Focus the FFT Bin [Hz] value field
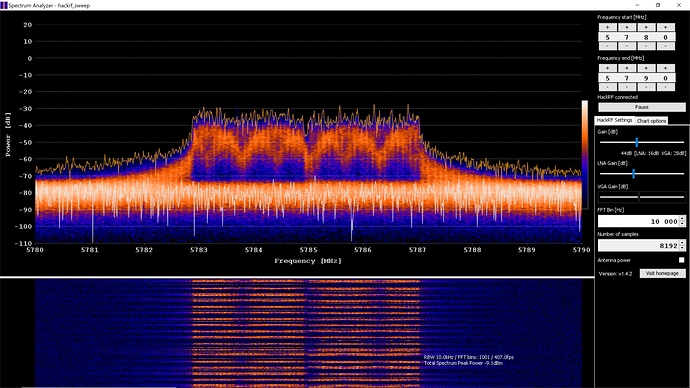690x388 pixels. (x=638, y=221)
